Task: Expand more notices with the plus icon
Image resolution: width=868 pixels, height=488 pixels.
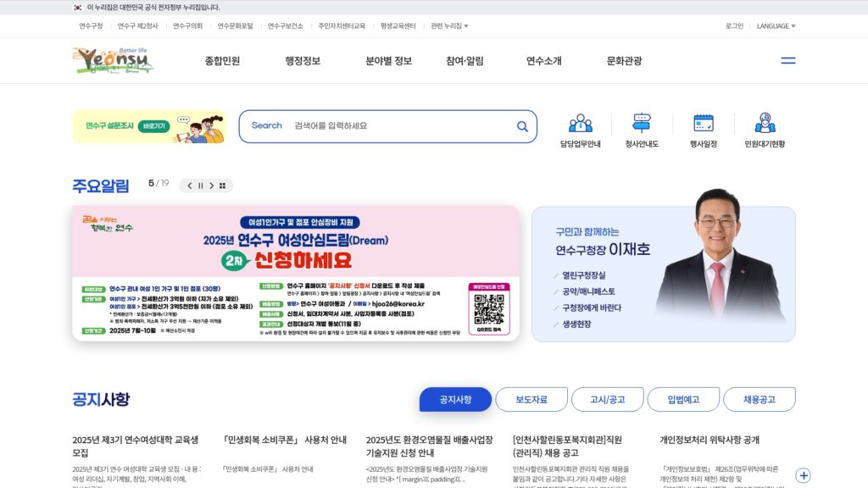Action: pos(804,475)
